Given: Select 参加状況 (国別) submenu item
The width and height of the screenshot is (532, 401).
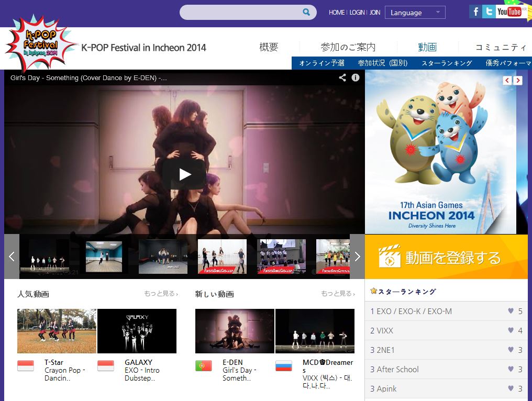Looking at the screenshot, I should (x=383, y=63).
